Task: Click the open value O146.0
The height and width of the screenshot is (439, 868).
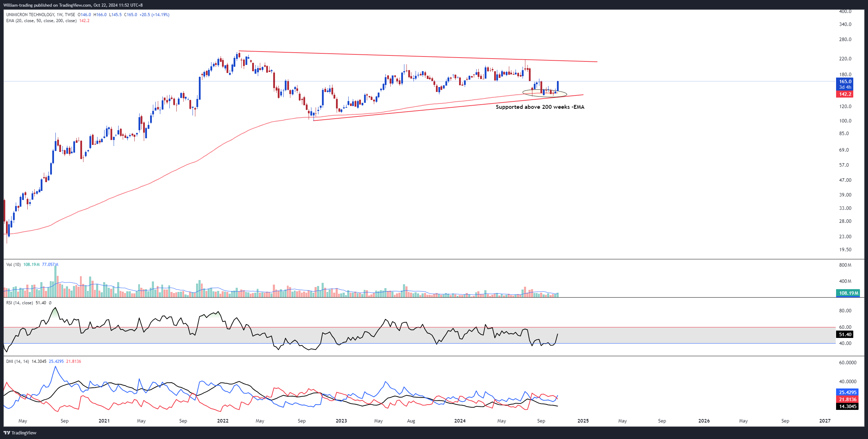Action: [x=84, y=15]
